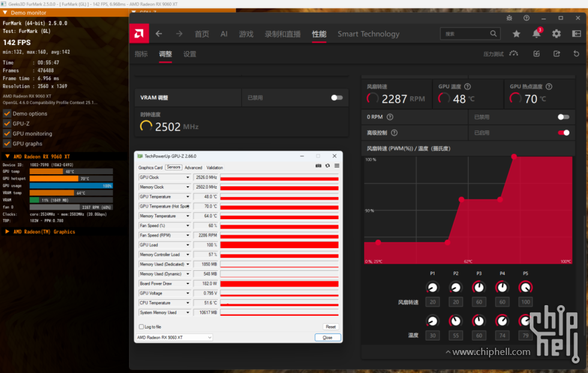Click the P2 temperature value 55 box
Image resolution: width=588 pixels, height=373 pixels.
pos(455,336)
